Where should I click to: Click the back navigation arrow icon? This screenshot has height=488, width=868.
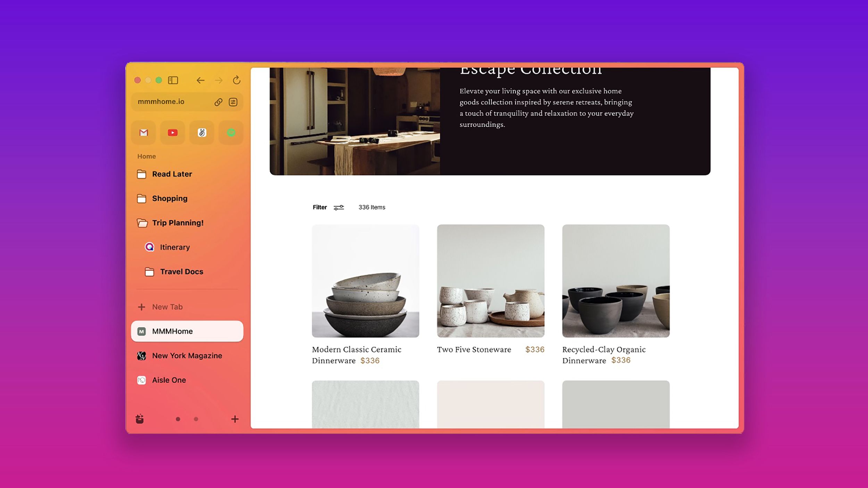point(200,79)
